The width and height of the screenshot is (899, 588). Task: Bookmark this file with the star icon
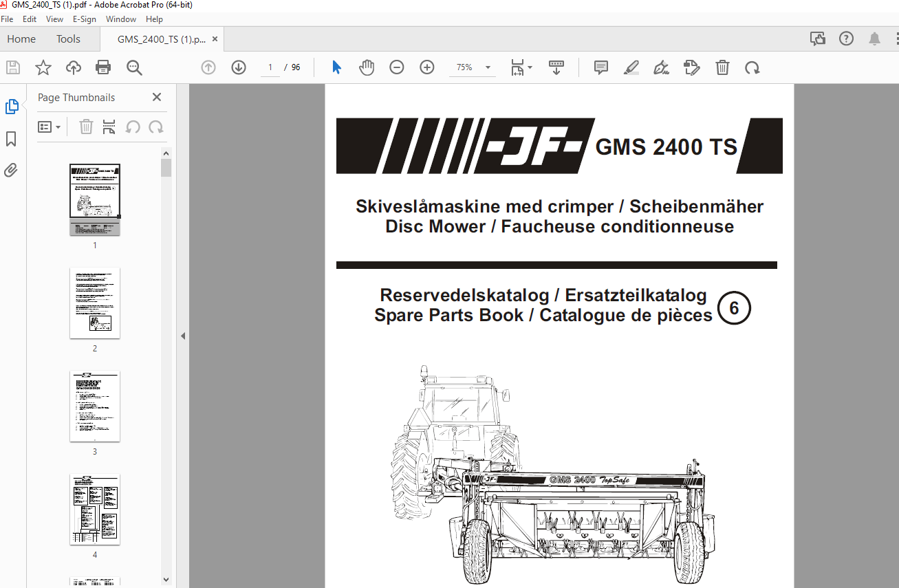click(43, 67)
